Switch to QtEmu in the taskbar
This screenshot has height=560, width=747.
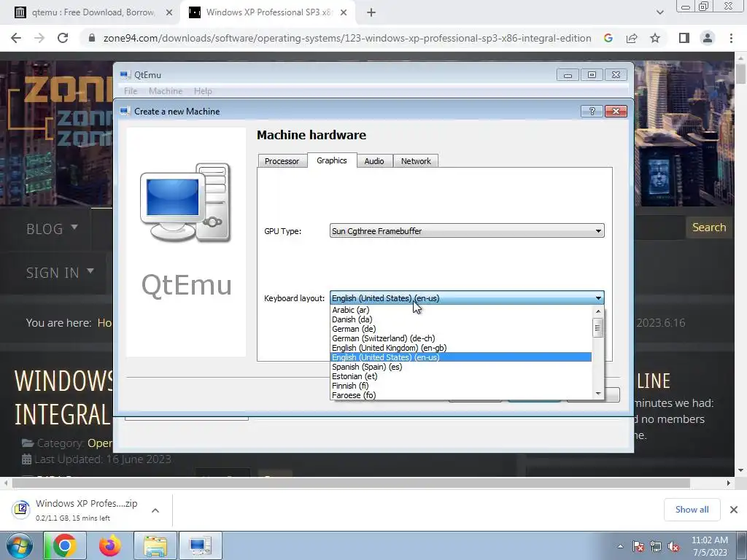click(200, 545)
